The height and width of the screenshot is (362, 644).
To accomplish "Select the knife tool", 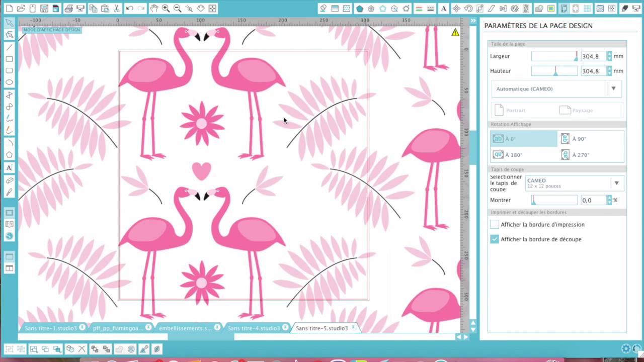I will coord(9,192).
